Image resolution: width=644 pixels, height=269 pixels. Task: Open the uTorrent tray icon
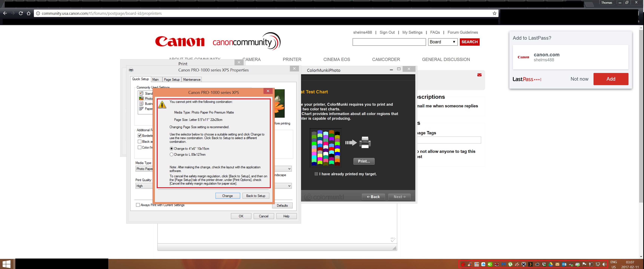pyautogui.click(x=510, y=264)
